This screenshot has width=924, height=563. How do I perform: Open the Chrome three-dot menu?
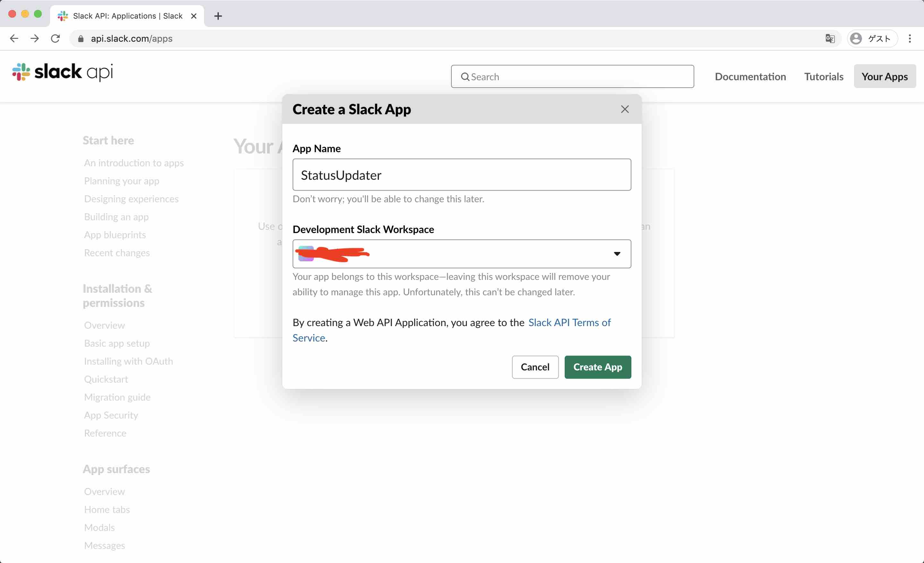pos(909,38)
